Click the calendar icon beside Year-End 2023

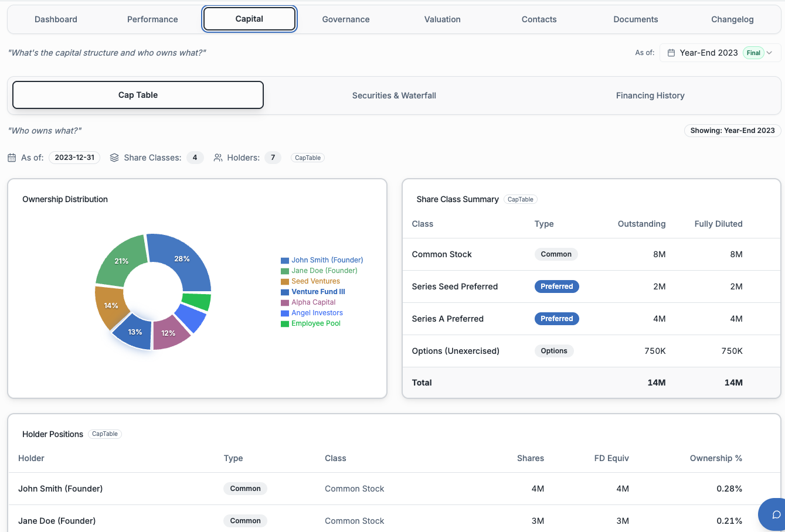pyautogui.click(x=671, y=53)
